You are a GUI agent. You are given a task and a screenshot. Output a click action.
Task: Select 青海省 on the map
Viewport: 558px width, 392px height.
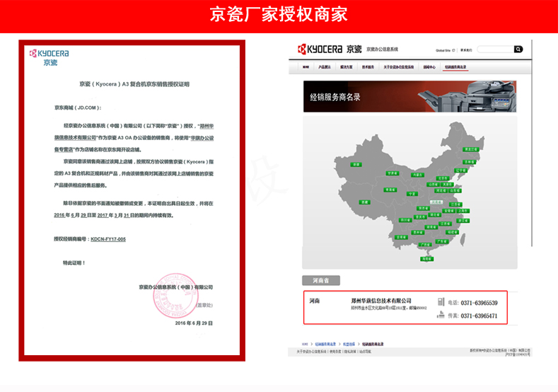coord(390,190)
